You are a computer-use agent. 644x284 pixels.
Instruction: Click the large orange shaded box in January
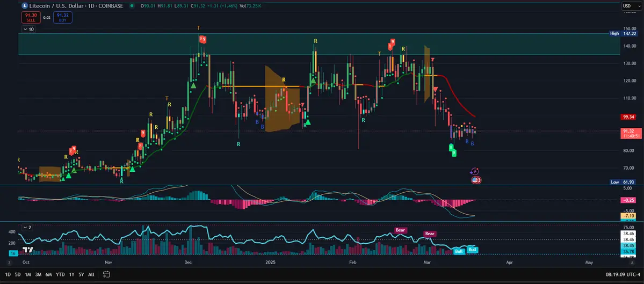click(x=282, y=98)
